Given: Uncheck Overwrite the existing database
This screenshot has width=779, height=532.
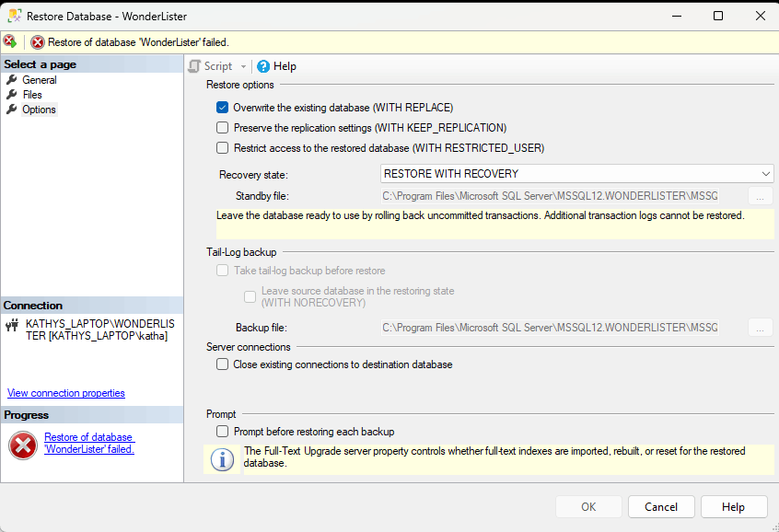Looking at the screenshot, I should point(222,107).
